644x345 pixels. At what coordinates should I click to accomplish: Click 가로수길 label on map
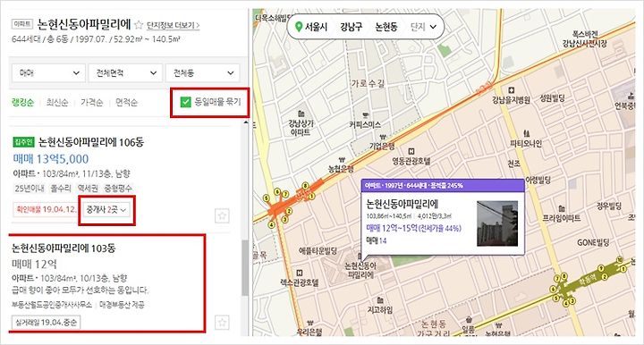[368, 83]
